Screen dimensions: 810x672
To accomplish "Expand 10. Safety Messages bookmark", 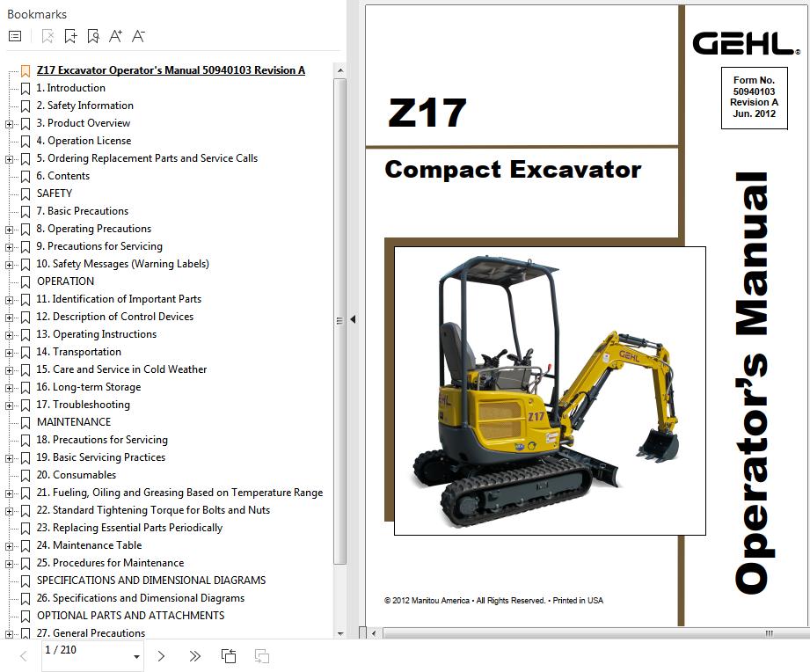I will click(x=9, y=265).
